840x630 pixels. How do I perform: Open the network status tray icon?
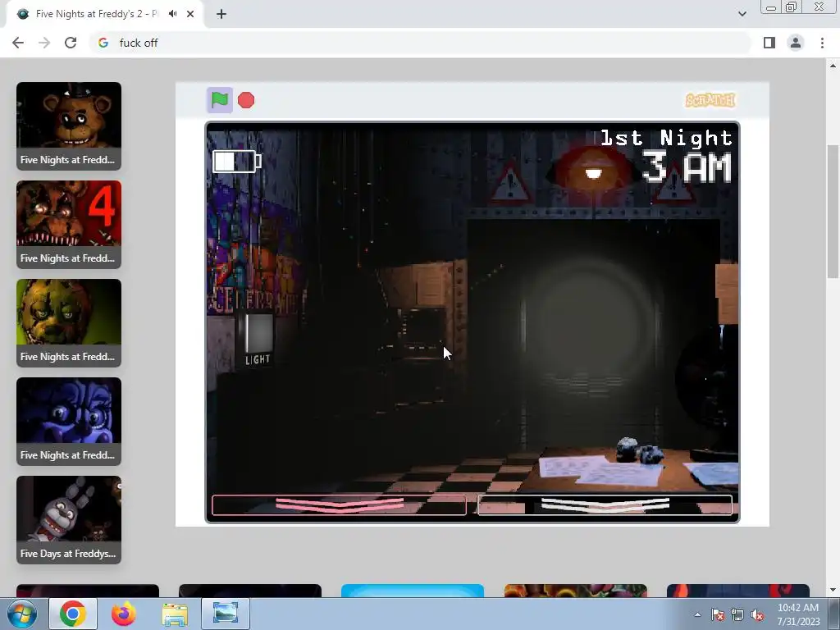(737, 614)
